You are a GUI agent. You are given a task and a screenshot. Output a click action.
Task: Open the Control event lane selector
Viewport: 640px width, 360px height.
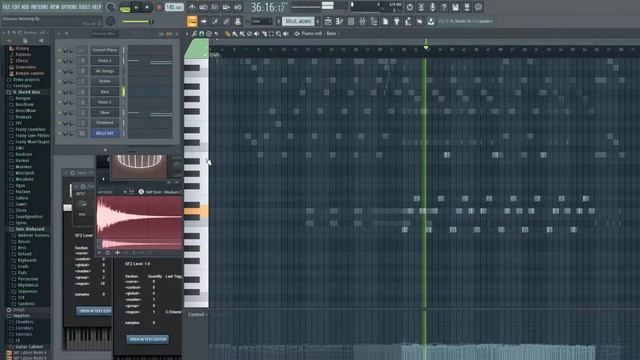point(197,314)
